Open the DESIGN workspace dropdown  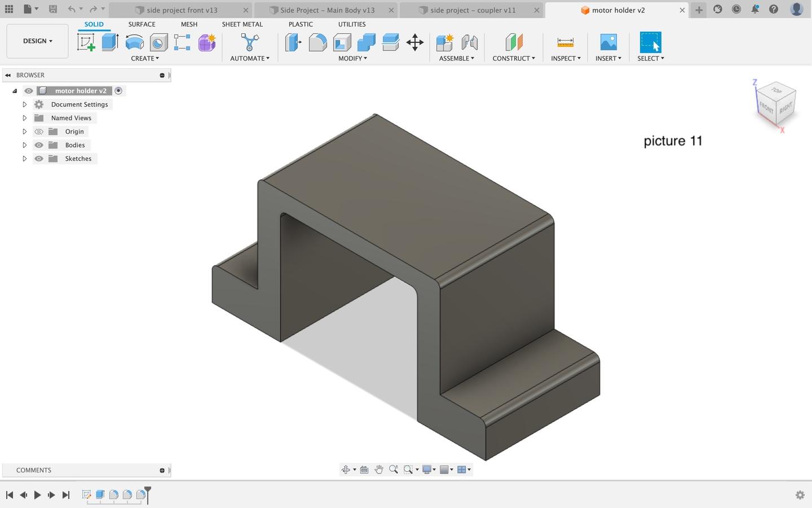(37, 41)
